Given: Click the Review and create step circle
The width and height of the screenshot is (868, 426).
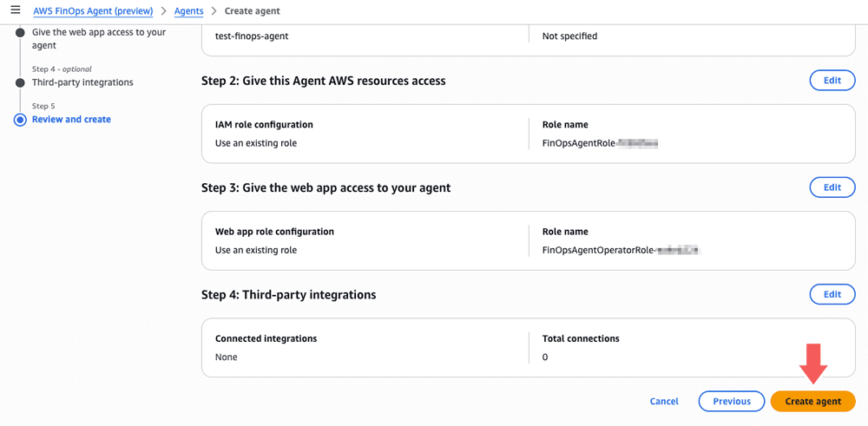Looking at the screenshot, I should [x=21, y=120].
